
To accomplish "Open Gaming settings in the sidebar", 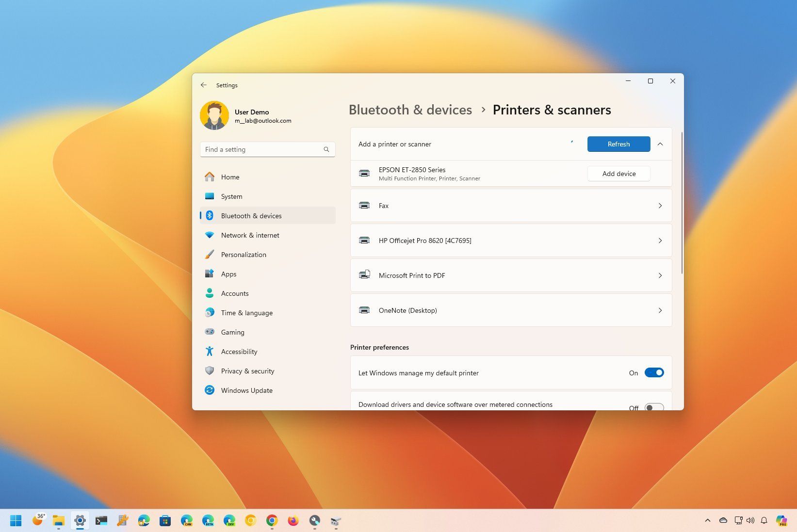I will click(233, 332).
